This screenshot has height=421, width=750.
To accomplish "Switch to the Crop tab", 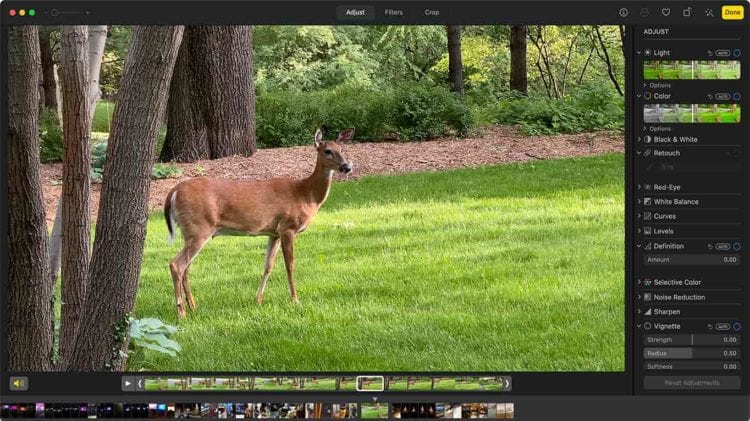I will tap(431, 12).
